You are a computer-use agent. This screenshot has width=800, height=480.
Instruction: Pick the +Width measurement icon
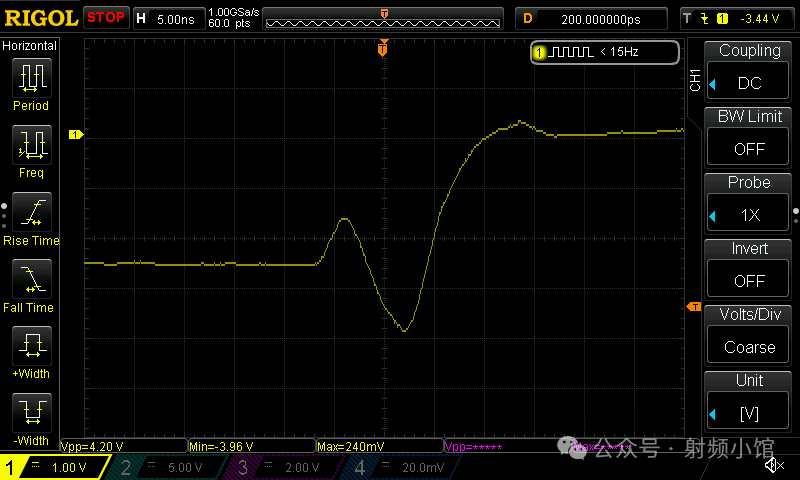(31, 348)
